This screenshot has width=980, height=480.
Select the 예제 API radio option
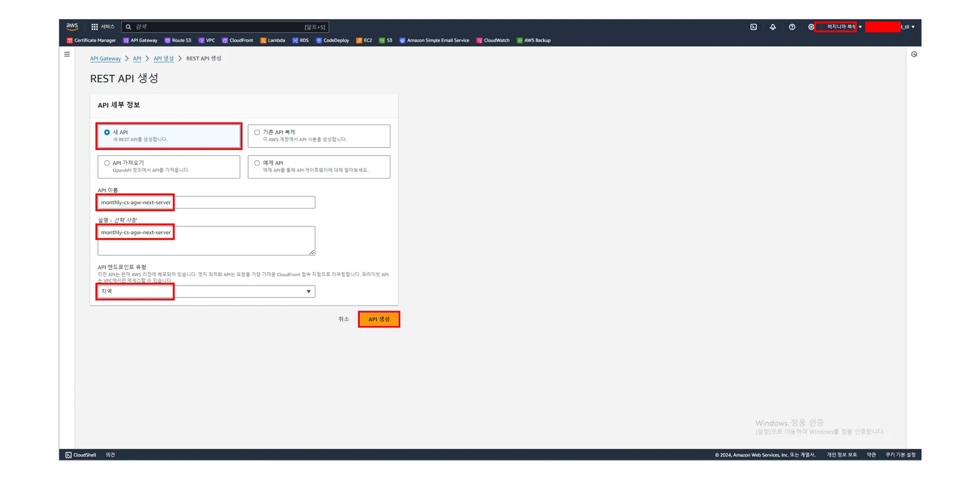[x=257, y=163]
